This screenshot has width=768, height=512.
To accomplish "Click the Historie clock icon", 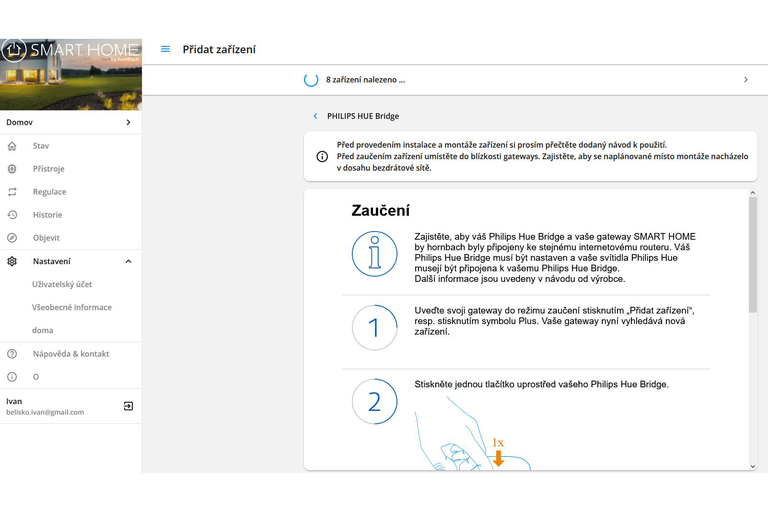I will 12,215.
